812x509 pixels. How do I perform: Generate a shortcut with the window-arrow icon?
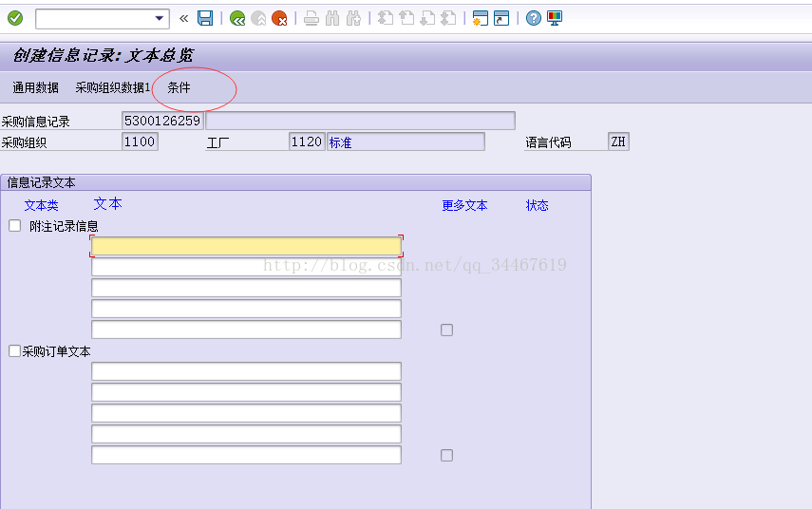501,19
